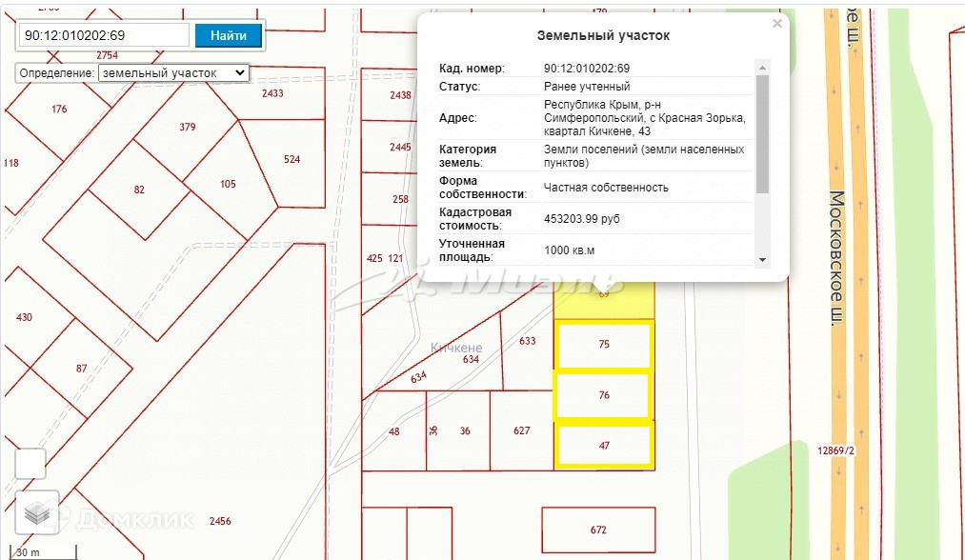Select parcel 82 on the map
This screenshot has height=560, width=965.
click(139, 190)
